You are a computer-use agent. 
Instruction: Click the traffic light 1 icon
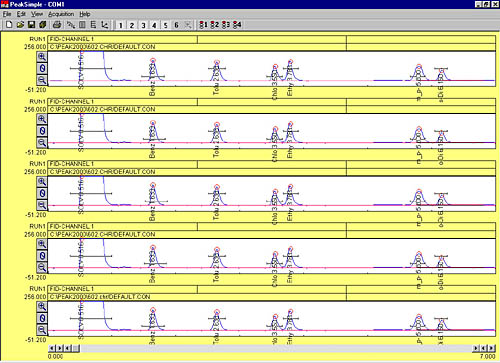(x=203, y=25)
